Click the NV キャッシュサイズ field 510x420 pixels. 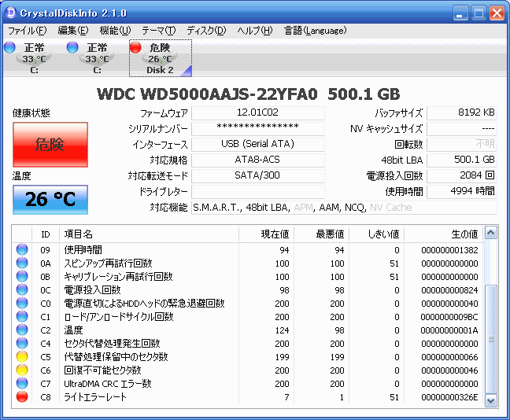462,128
